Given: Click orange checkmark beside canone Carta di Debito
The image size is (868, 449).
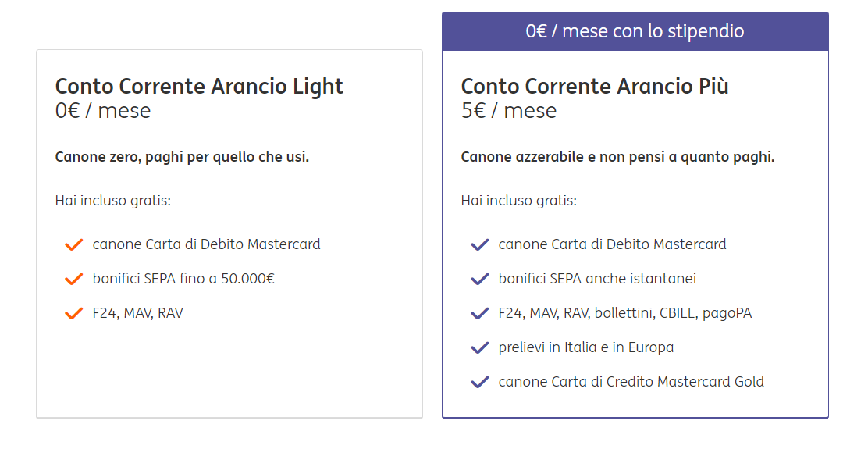Looking at the screenshot, I should pos(74,245).
